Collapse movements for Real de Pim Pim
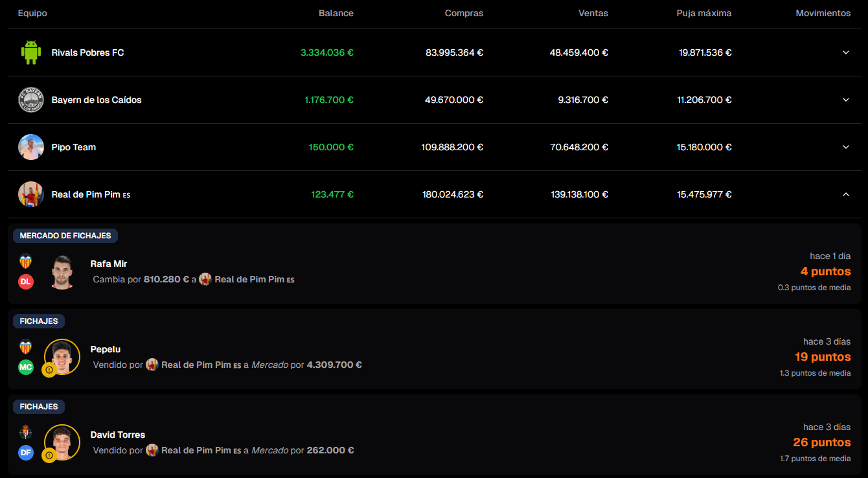 pos(845,194)
